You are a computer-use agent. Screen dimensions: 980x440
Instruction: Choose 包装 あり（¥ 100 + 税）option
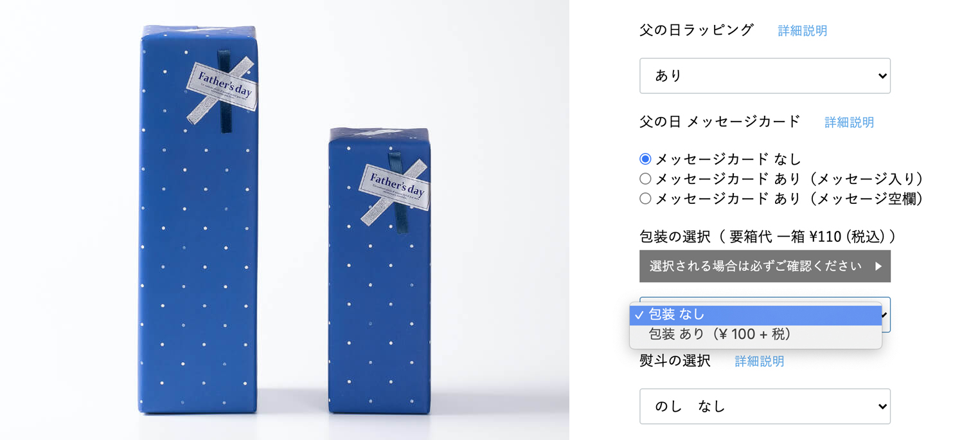pos(756,335)
